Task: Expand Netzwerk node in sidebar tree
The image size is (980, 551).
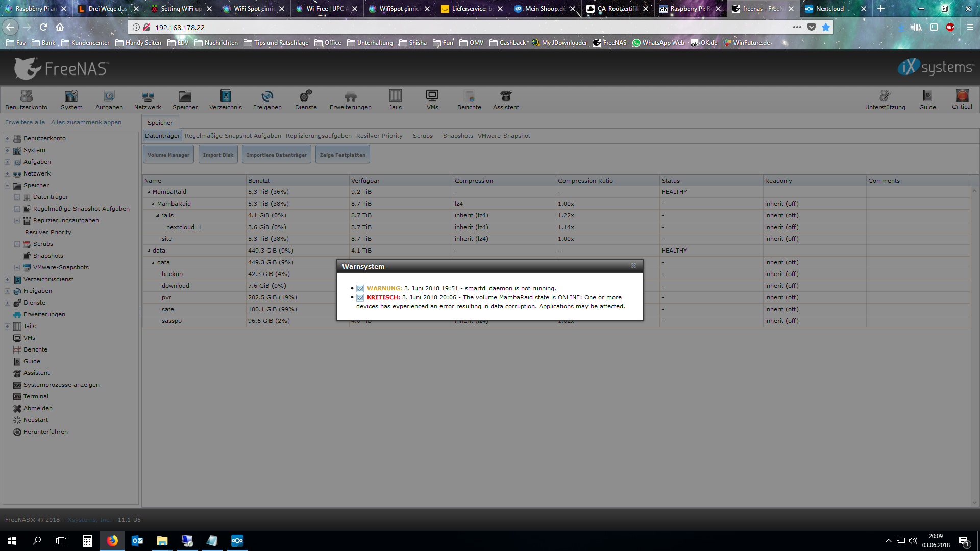Action: click(x=8, y=173)
